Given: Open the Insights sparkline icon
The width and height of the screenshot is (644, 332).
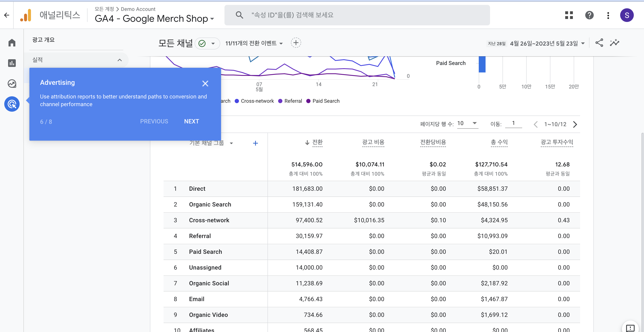Looking at the screenshot, I should click(x=614, y=43).
